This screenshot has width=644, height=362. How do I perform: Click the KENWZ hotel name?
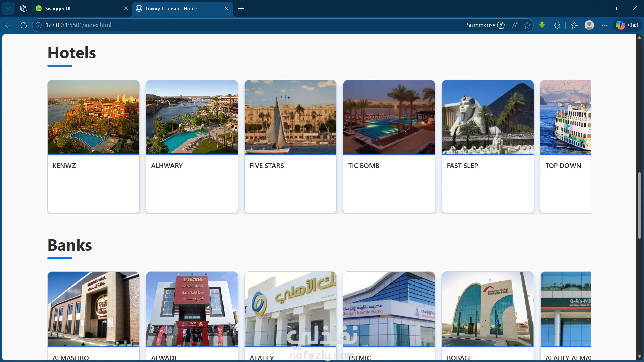coord(64,166)
